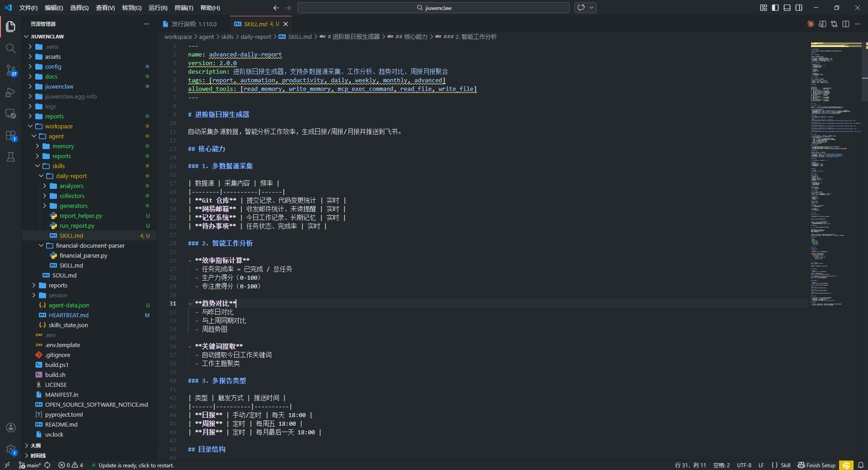Toggle the primary side bar visibility

(x=775, y=8)
